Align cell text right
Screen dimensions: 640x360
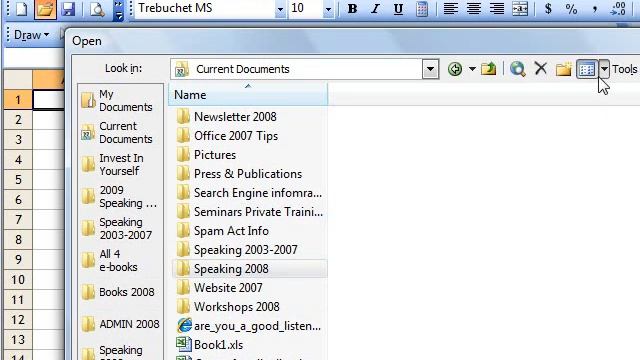(497, 9)
